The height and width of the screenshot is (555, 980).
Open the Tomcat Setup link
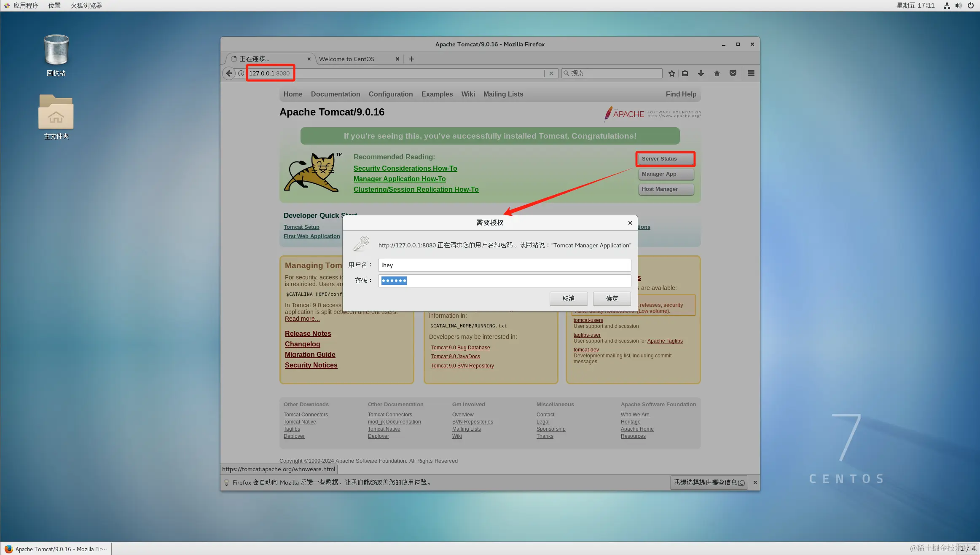[301, 227]
